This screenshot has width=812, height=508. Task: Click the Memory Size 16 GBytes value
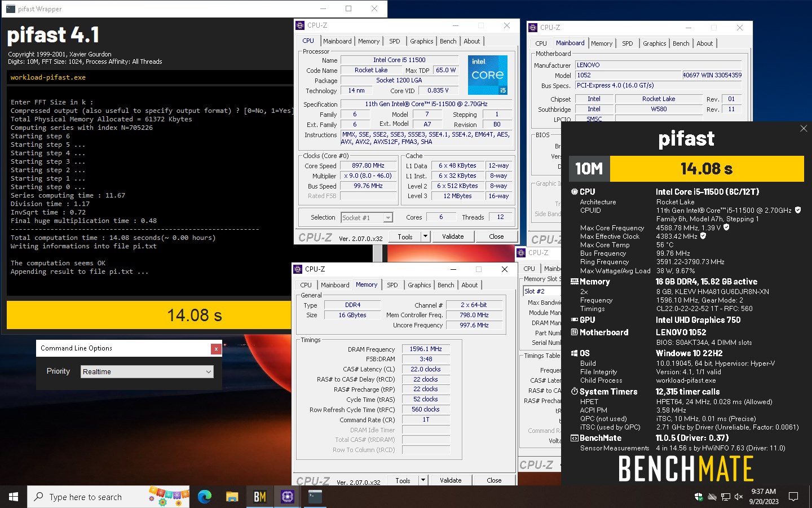click(x=352, y=315)
